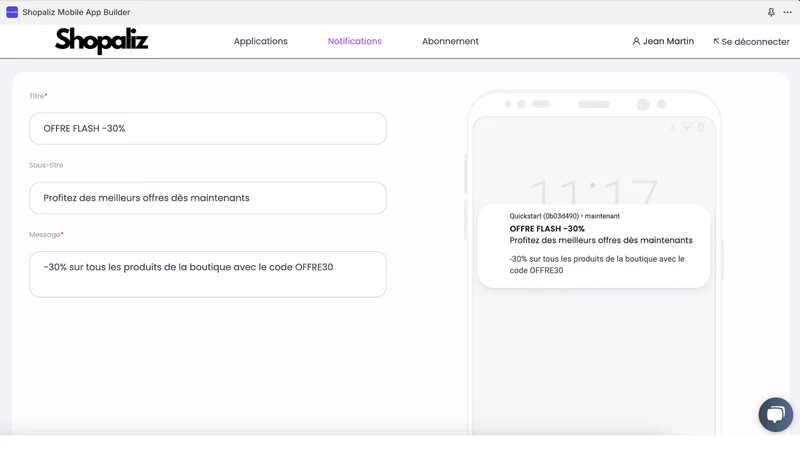The height and width of the screenshot is (450, 800).
Task: Focus the Titre input field
Action: [208, 129]
